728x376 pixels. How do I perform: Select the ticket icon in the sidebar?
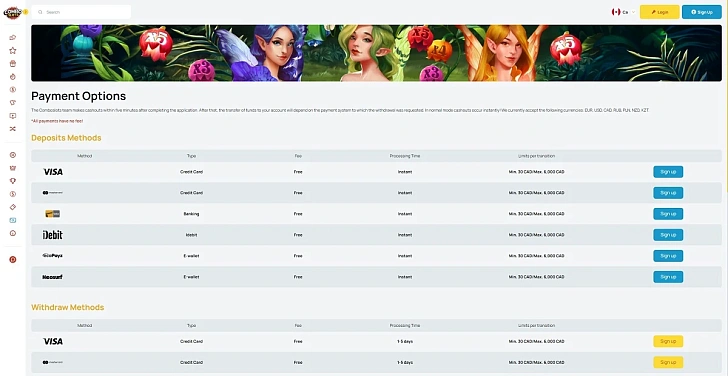pos(13,207)
